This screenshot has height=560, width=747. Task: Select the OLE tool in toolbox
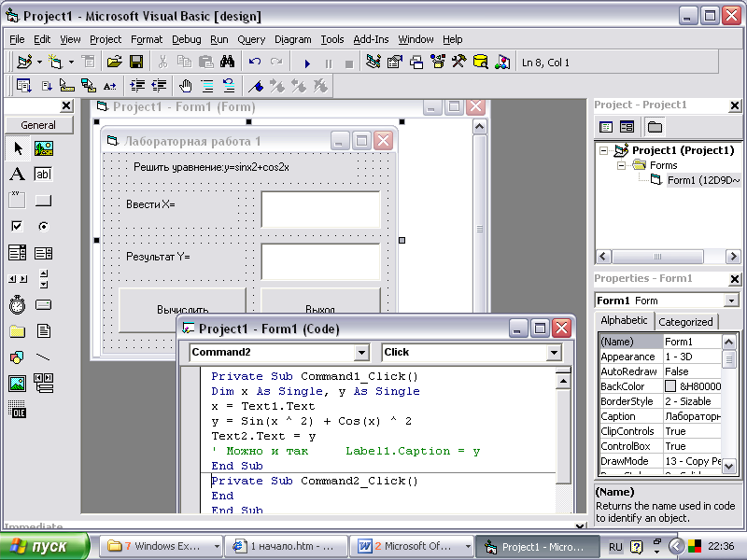[18, 410]
